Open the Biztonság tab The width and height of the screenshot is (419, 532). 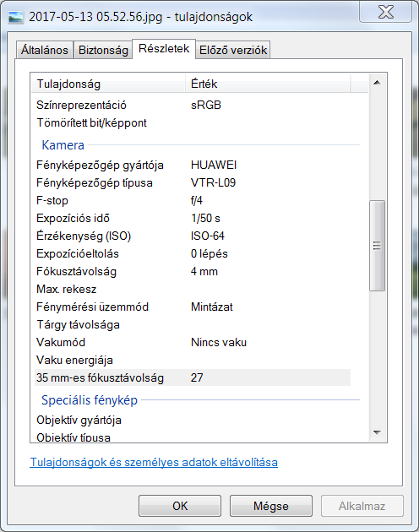[103, 50]
